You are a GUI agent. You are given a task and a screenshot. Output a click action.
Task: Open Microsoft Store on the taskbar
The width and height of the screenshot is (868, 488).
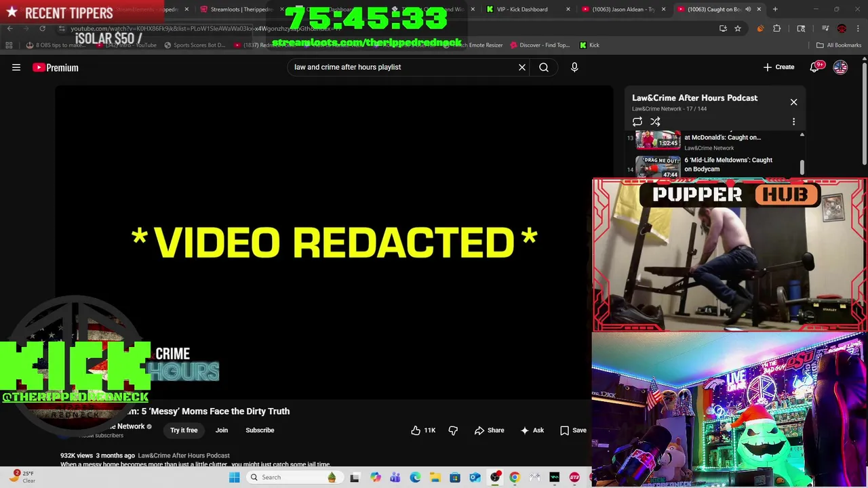[455, 477]
